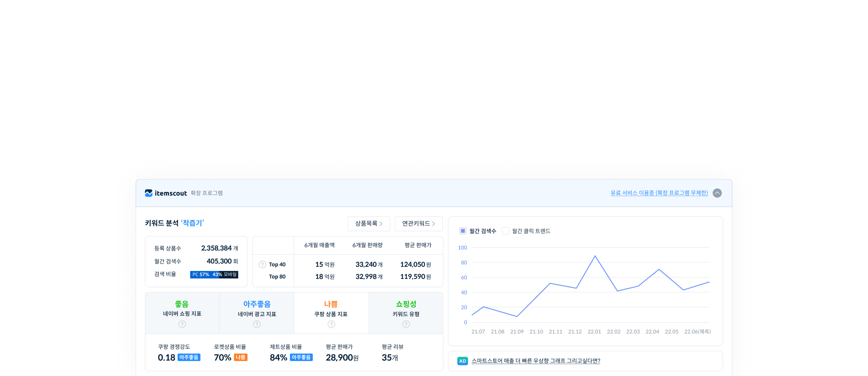This screenshot has height=376, width=868.
Task: Collapse the itemscout extension panel
Action: pos(717,193)
